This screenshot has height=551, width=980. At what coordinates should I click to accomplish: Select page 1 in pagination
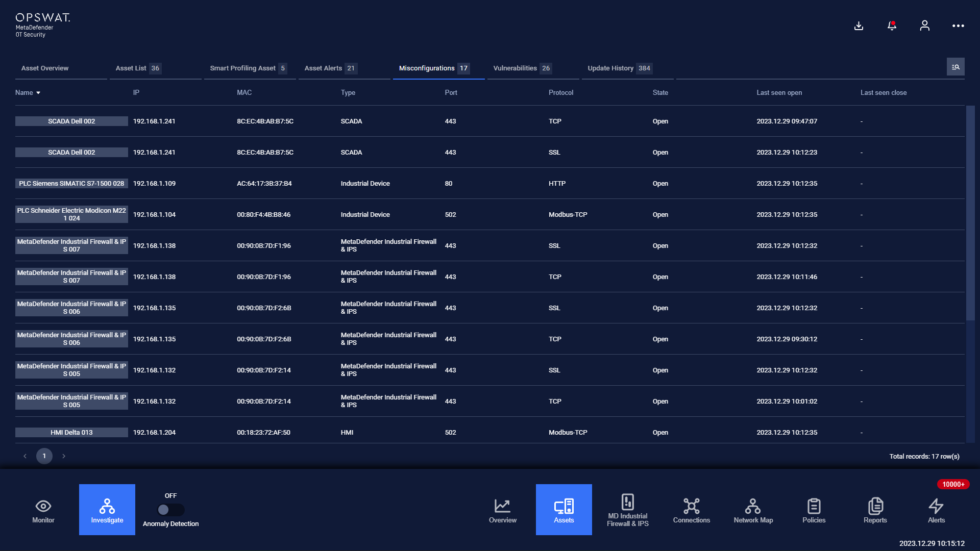[44, 456]
